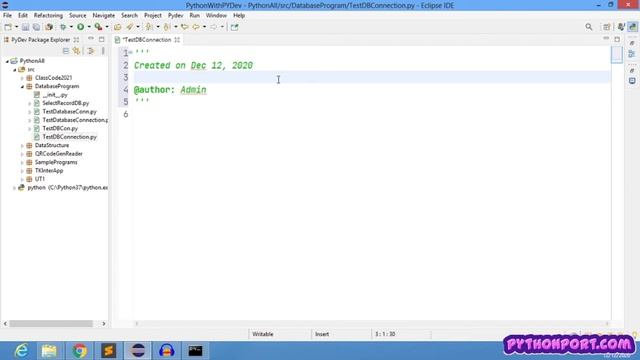Image resolution: width=640 pixels, height=360 pixels.
Task: Go to Next Annotation icon
Action: coord(149,27)
